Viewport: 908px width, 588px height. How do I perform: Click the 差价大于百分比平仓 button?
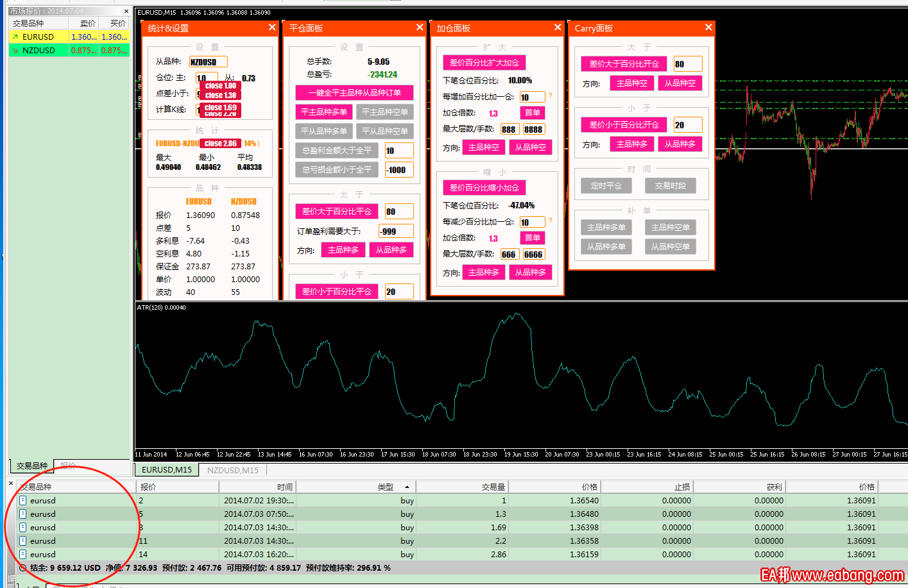pos(337,212)
